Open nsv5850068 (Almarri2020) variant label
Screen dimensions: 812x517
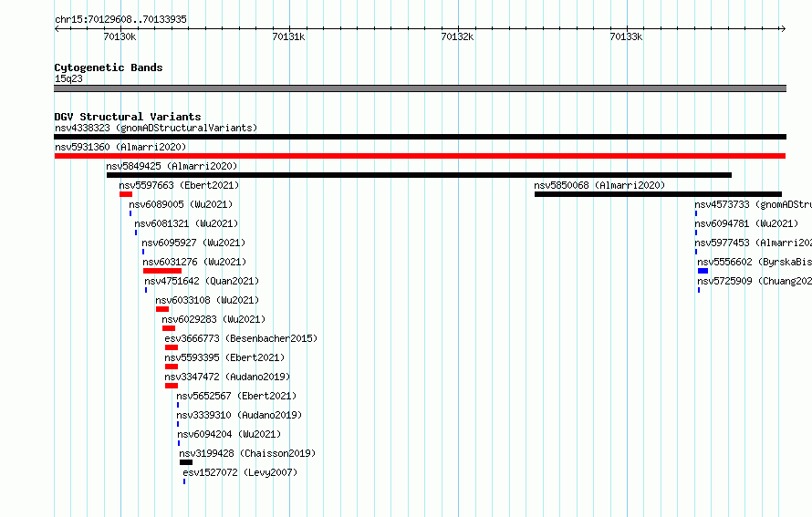point(599,185)
